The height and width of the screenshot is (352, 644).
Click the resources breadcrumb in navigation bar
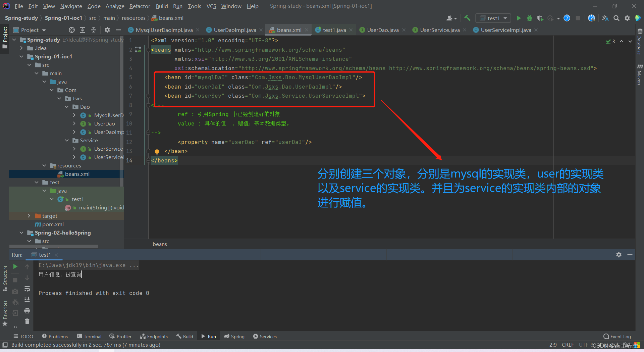tap(133, 18)
